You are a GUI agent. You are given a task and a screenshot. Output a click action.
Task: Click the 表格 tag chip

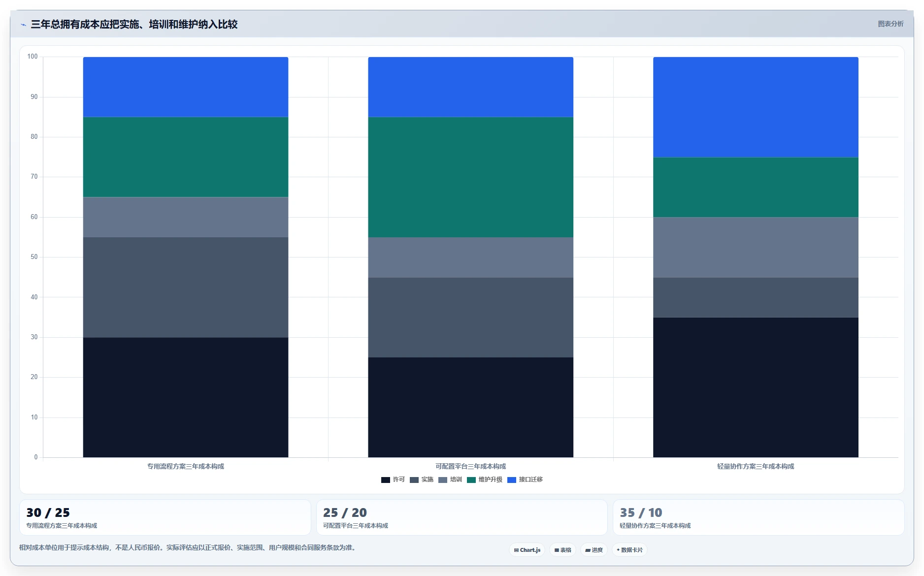point(562,550)
